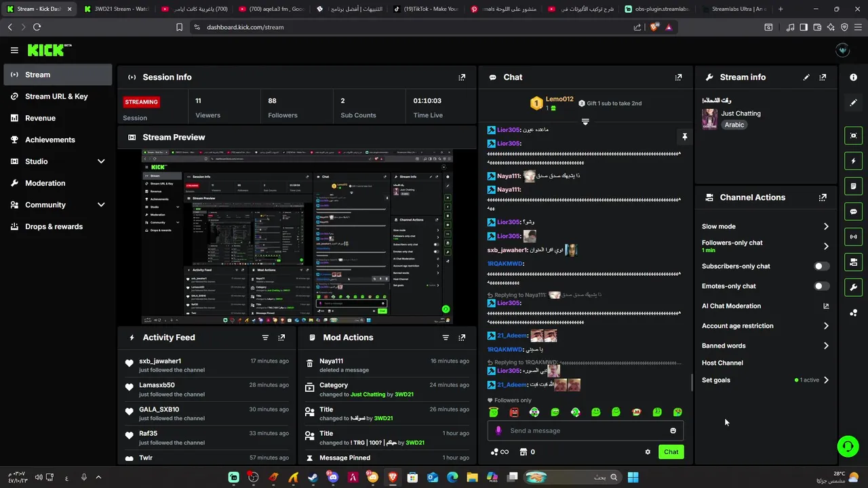The image size is (868, 488).
Task: Click the Send a message field
Action: tap(585, 430)
